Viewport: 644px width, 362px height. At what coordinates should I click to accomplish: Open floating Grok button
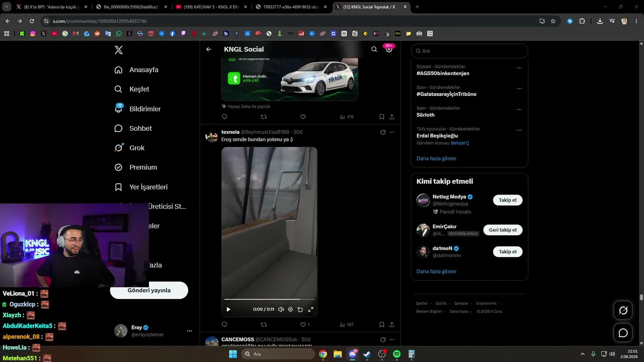pyautogui.click(x=623, y=310)
